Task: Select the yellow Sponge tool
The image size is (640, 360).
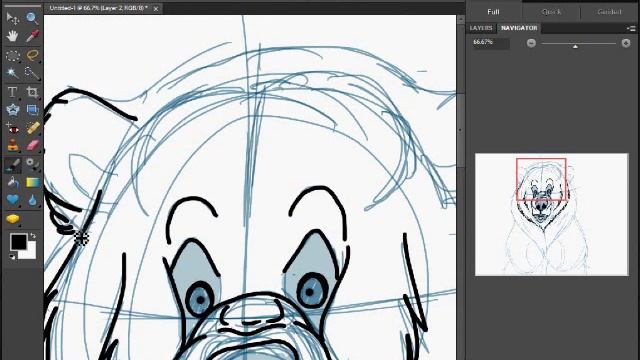Action: 13,219
